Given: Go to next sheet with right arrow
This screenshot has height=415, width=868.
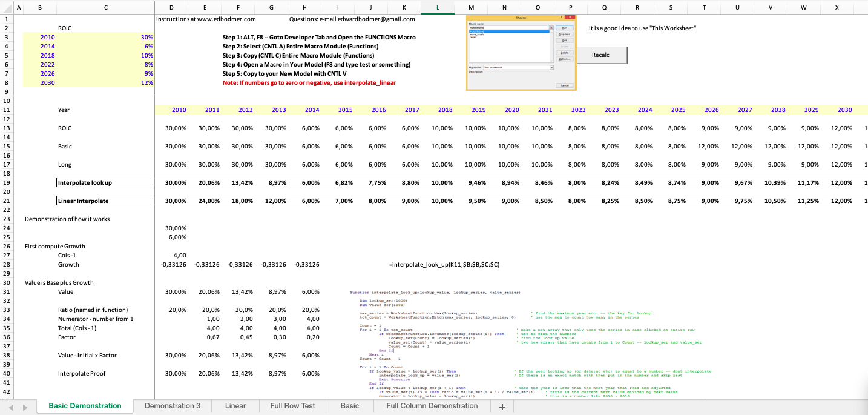Looking at the screenshot, I should [x=24, y=407].
